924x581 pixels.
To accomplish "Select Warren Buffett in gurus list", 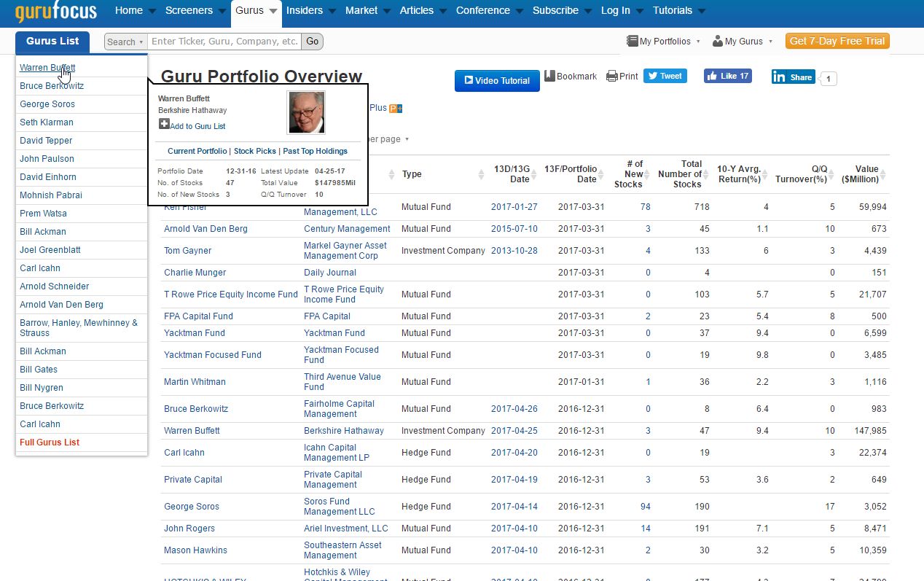I will [47, 68].
